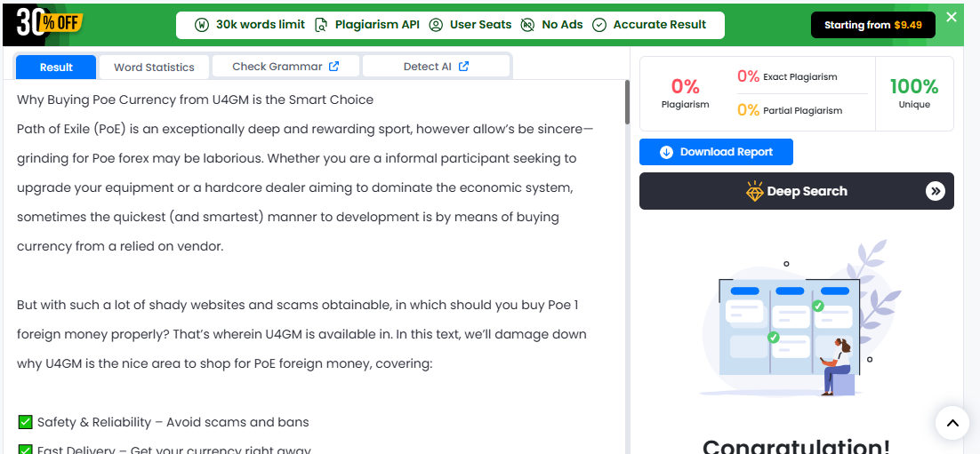Image resolution: width=980 pixels, height=454 pixels.
Task: Open the Check Grammar tab
Action: pos(285,67)
